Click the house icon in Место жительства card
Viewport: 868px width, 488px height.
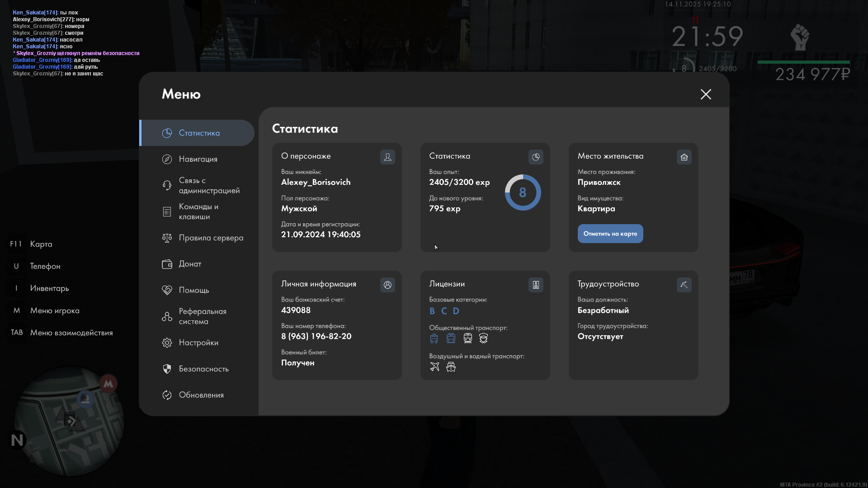684,157
